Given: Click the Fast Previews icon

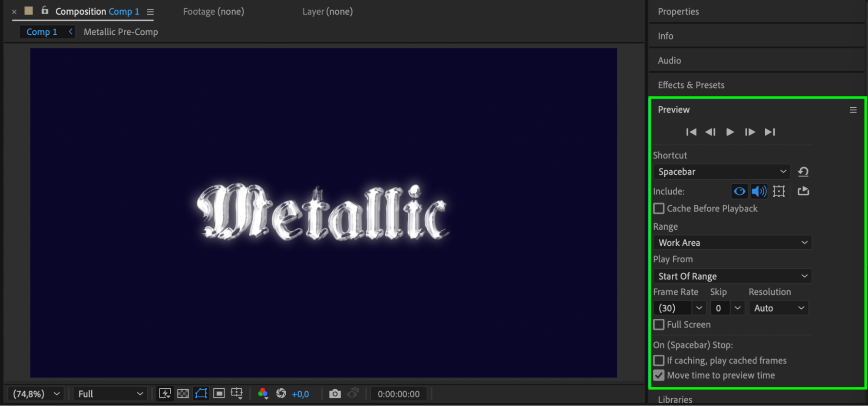Looking at the screenshot, I should coord(165,394).
